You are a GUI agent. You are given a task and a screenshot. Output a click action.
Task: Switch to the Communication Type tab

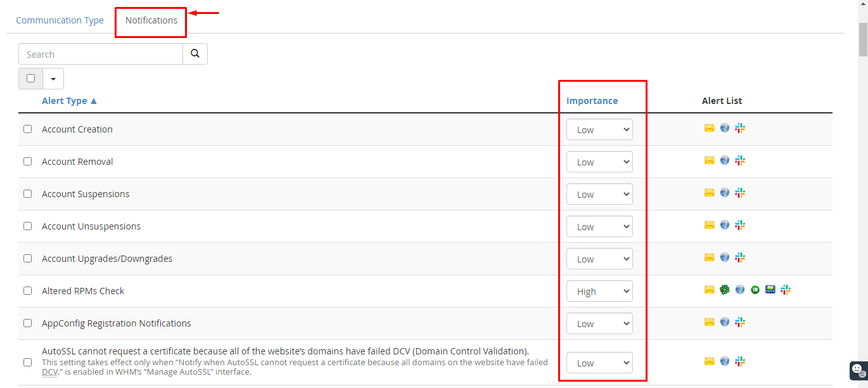60,20
